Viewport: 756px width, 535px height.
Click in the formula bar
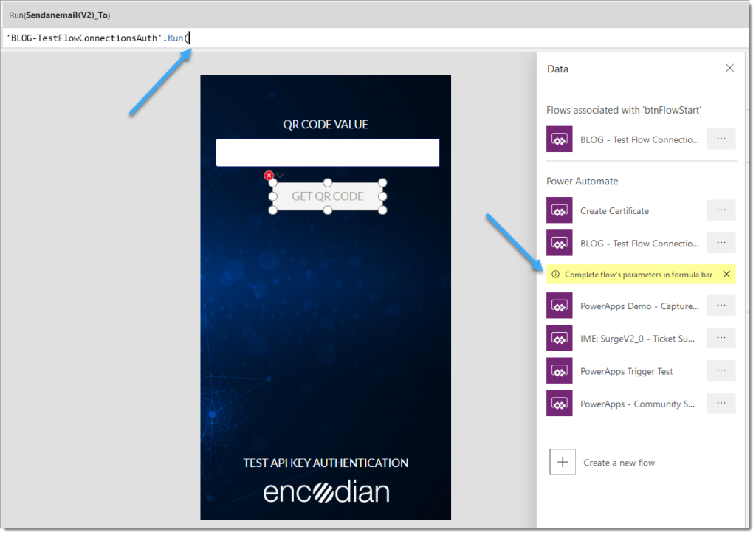pyautogui.click(x=376, y=38)
